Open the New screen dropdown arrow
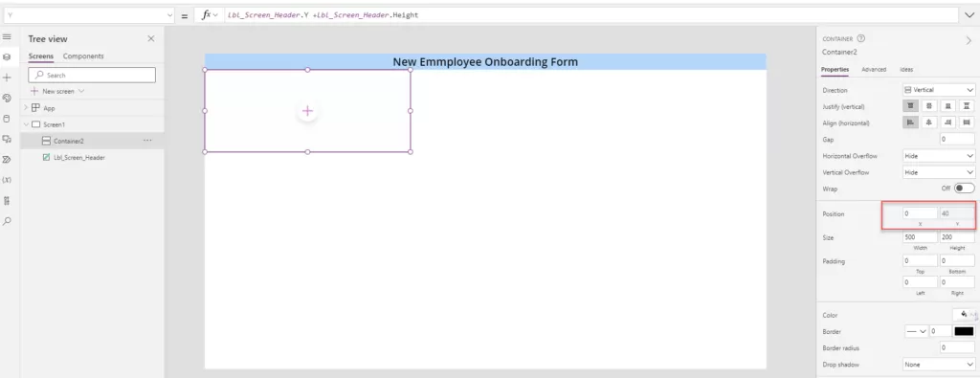This screenshot has width=980, height=378. coord(81,91)
